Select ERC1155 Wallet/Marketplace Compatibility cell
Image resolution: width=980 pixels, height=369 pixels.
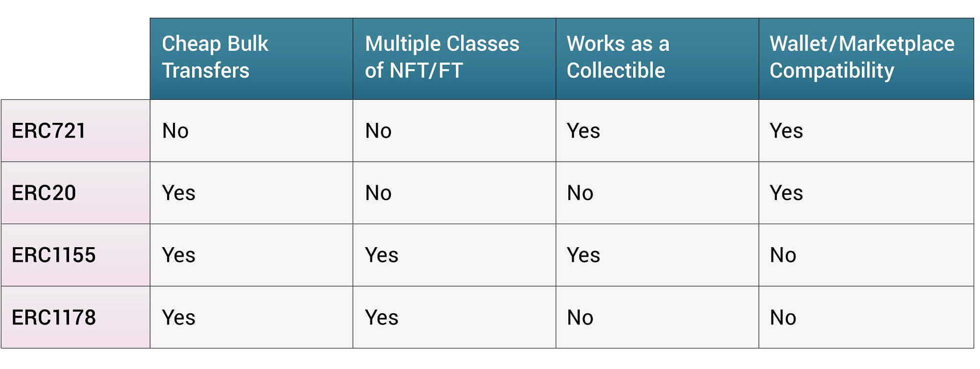pos(866,255)
